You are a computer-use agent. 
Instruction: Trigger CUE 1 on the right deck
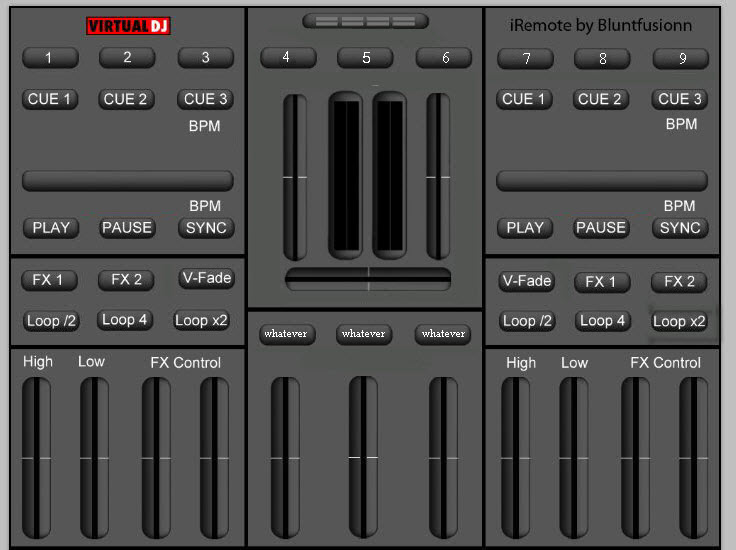pyautogui.click(x=524, y=99)
